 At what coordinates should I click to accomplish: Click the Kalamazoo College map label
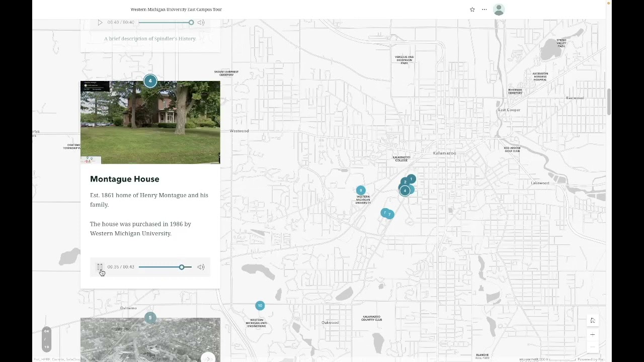coord(401,158)
